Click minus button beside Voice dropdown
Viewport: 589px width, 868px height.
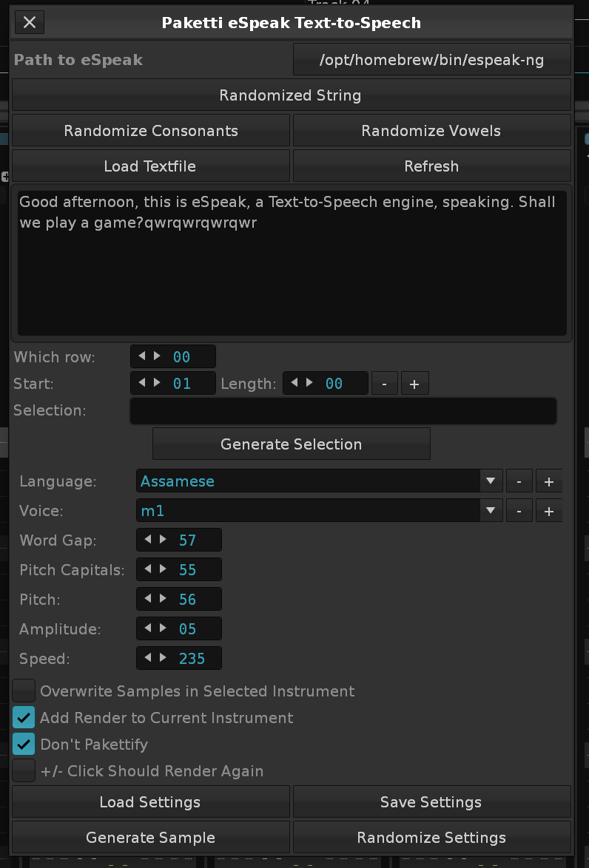(x=519, y=511)
